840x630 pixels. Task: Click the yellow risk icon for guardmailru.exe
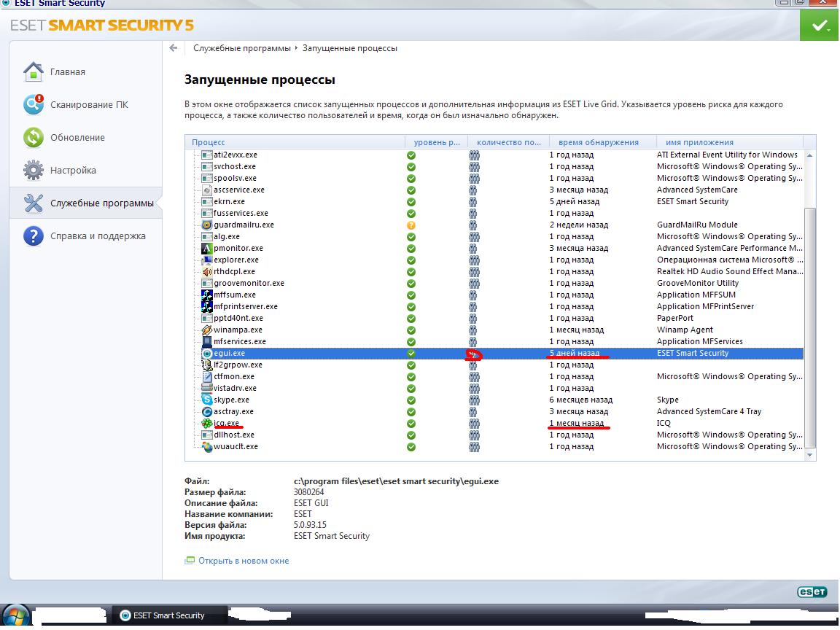click(x=411, y=225)
